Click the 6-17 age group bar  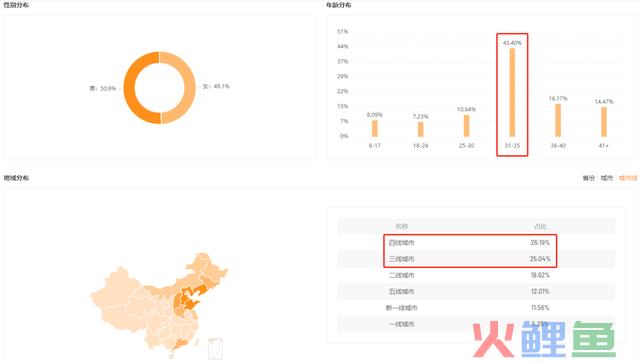coord(375,128)
